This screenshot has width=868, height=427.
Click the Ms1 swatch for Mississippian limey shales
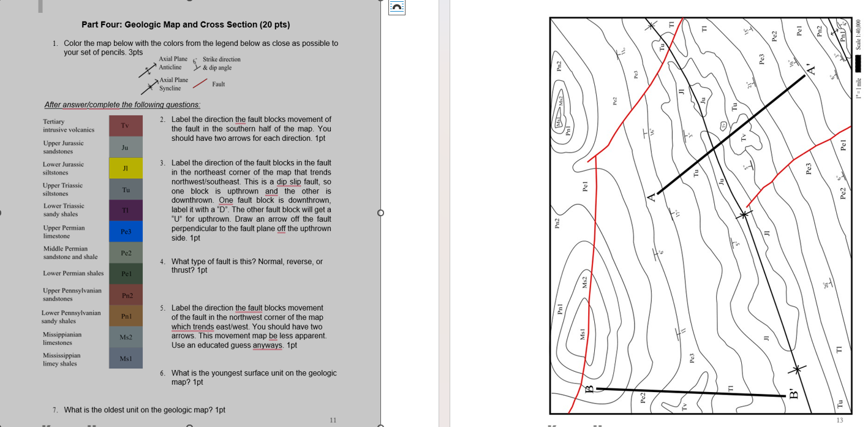(125, 358)
